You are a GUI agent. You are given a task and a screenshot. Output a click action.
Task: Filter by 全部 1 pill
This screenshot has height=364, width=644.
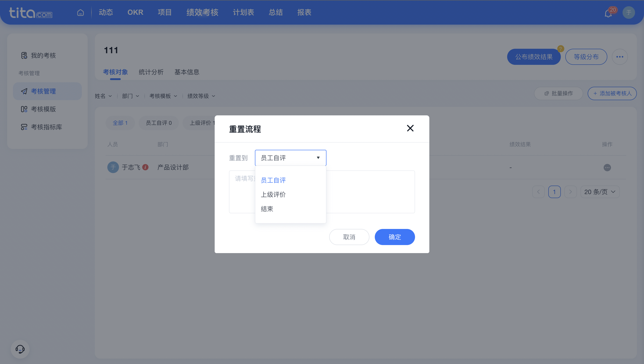click(120, 123)
